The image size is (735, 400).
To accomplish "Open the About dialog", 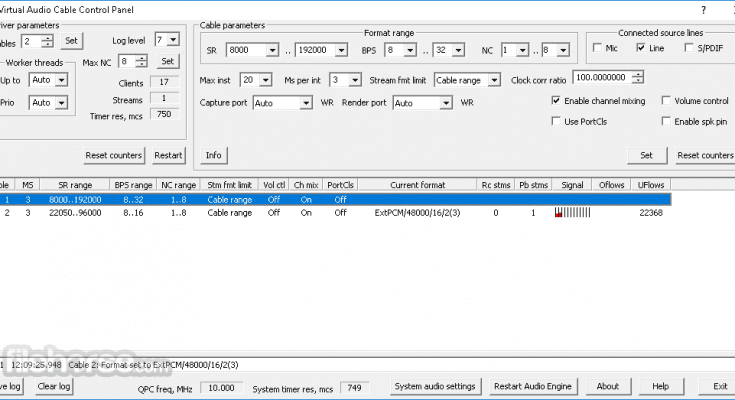I will pyautogui.click(x=607, y=386).
